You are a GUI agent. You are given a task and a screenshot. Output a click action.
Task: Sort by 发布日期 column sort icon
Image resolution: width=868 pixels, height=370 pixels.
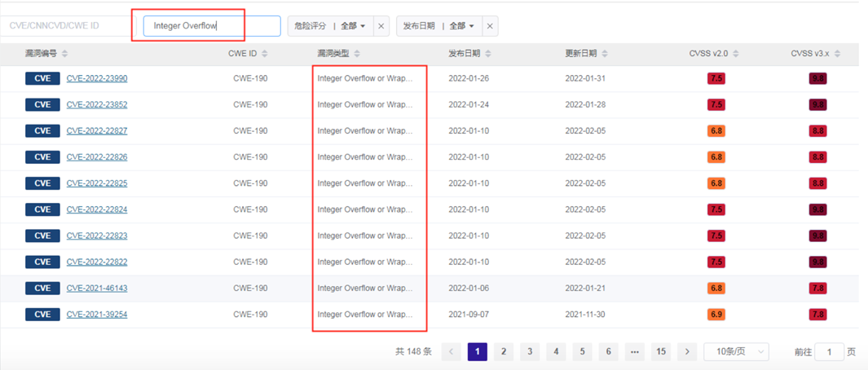[x=488, y=54]
